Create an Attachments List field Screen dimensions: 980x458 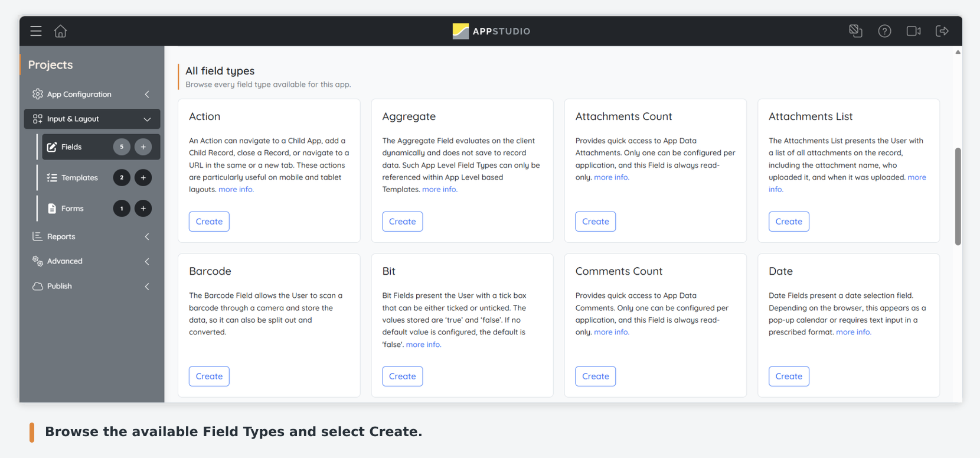pos(789,222)
